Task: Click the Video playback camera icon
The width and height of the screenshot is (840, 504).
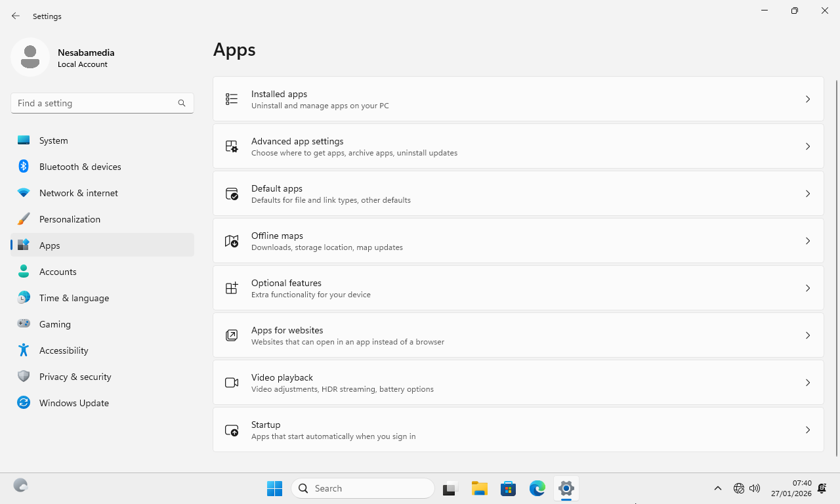Action: (232, 383)
